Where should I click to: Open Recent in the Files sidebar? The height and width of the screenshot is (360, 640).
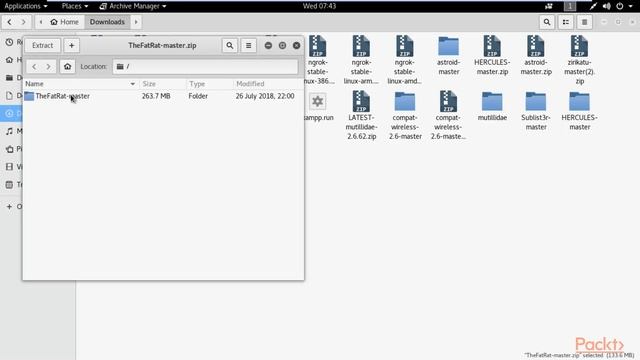coord(12,42)
